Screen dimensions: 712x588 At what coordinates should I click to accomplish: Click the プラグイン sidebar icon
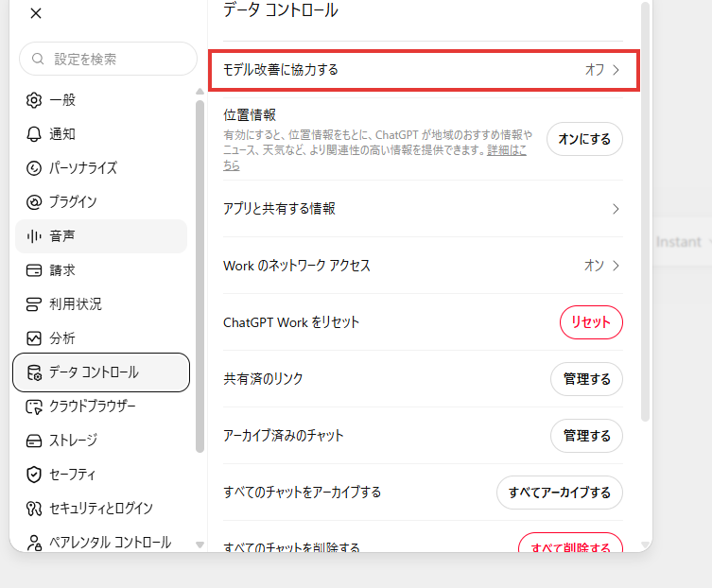(x=34, y=202)
